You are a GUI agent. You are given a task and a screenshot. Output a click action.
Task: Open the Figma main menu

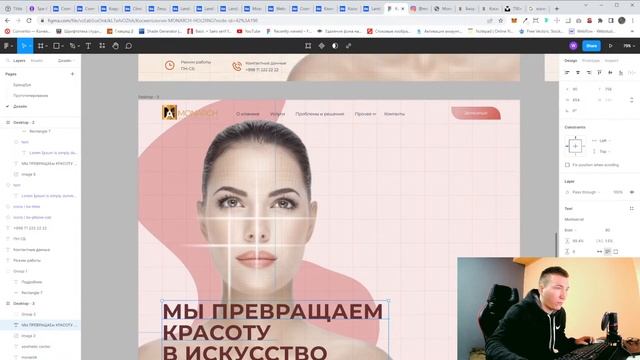(8, 46)
